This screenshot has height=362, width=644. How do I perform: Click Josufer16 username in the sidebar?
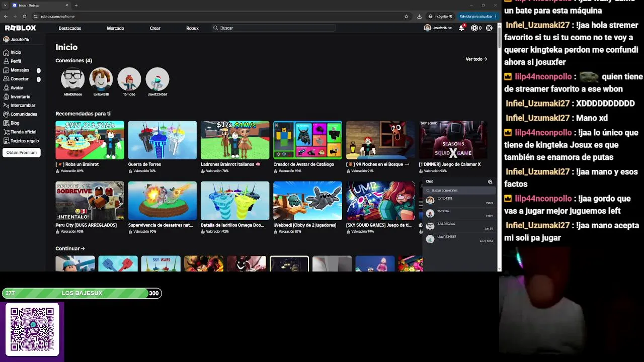(x=20, y=39)
